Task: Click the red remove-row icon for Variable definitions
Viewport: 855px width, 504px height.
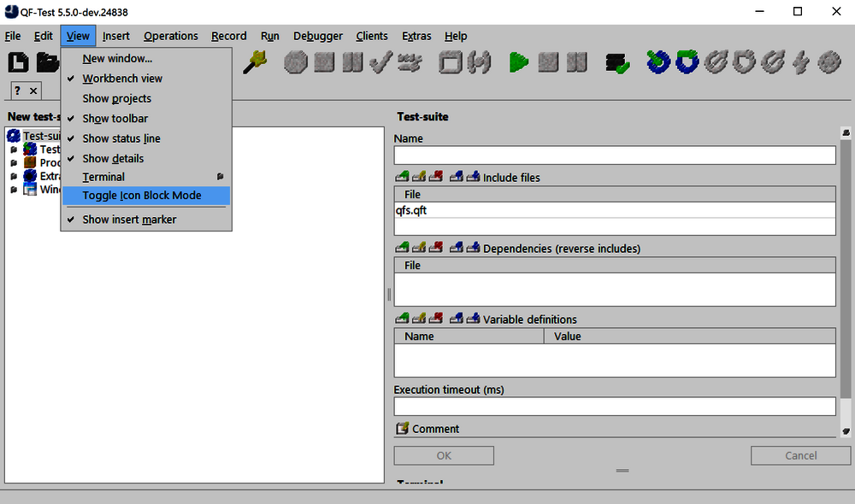Action: [x=436, y=319]
